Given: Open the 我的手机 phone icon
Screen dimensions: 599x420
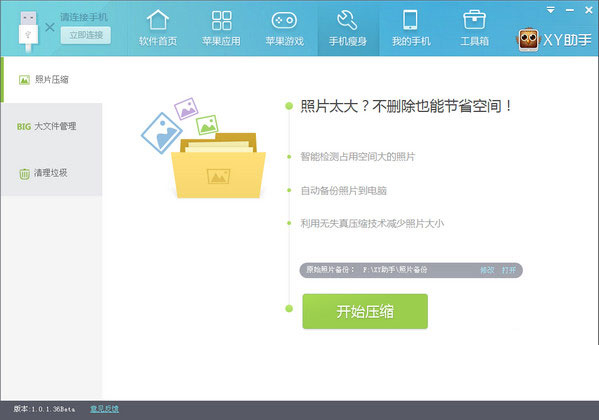Looking at the screenshot, I should tap(411, 20).
